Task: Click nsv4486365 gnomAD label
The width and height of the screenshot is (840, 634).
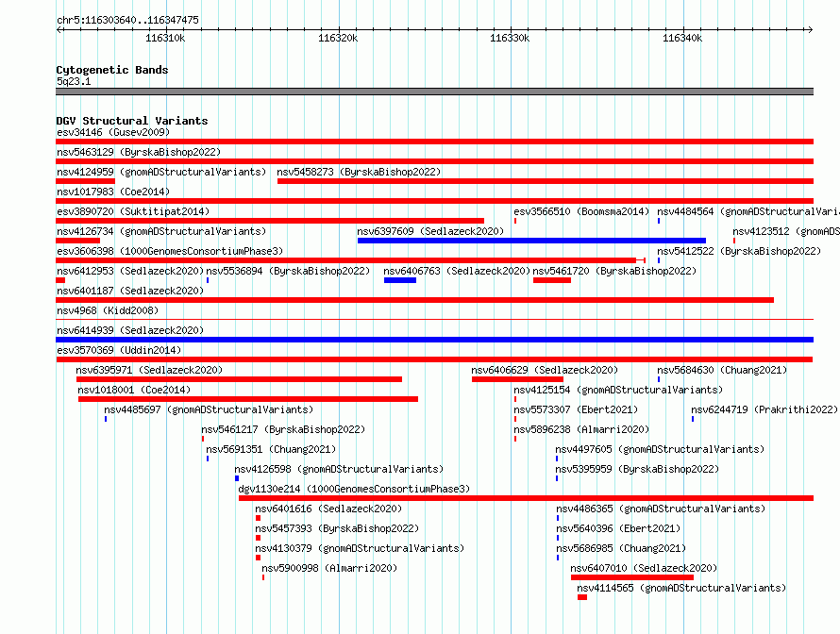Action: [661, 509]
